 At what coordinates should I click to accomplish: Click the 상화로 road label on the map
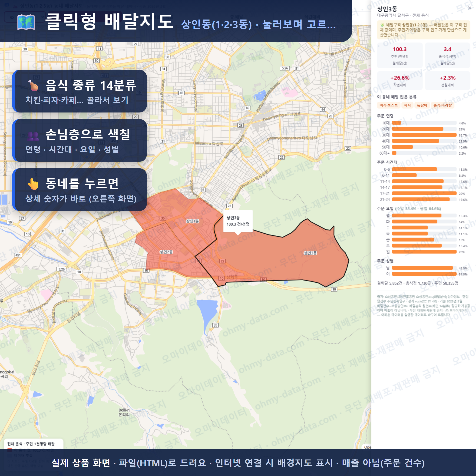click(x=232, y=277)
